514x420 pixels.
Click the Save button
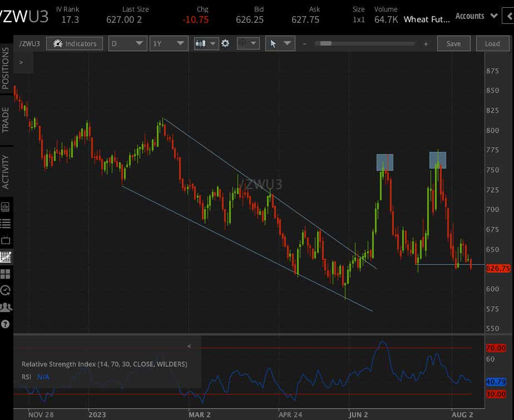click(453, 43)
